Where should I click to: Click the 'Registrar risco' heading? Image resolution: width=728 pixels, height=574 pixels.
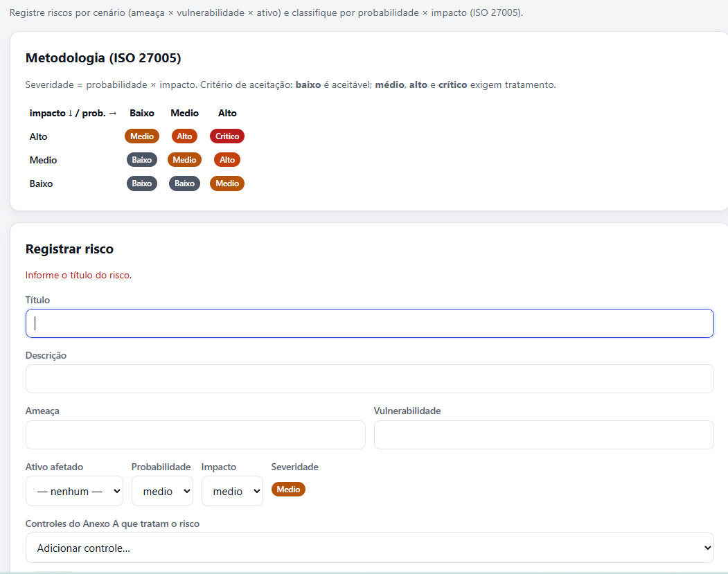(69, 249)
